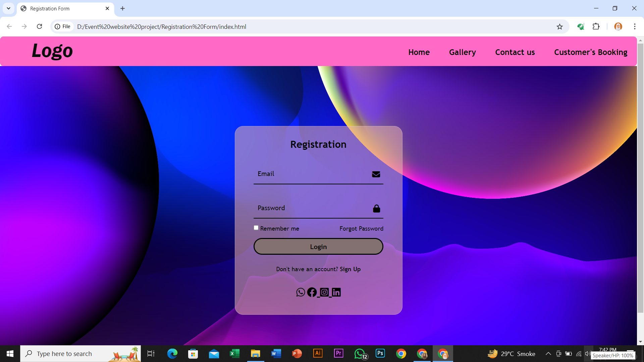The width and height of the screenshot is (644, 362).
Task: Go to the Home page
Action: tap(419, 52)
